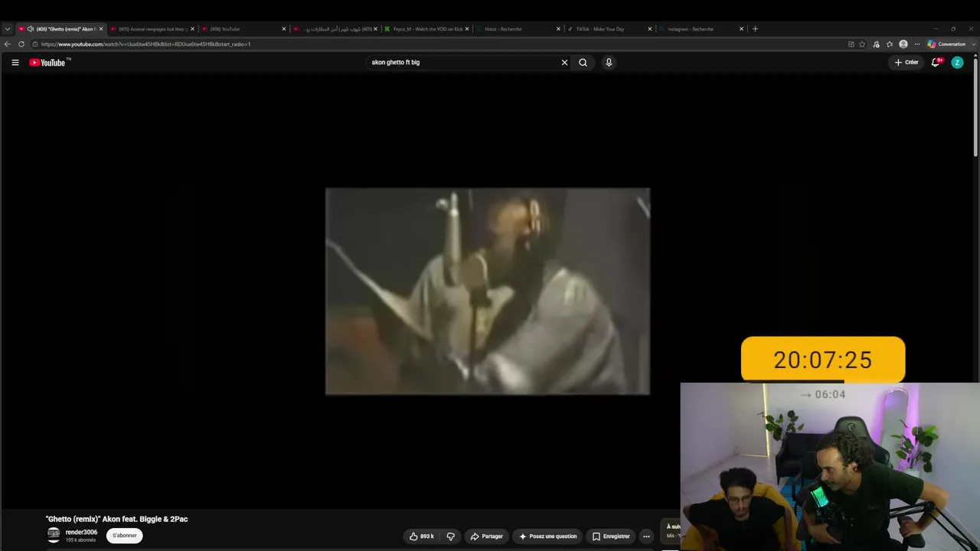Screen dimensions: 980x551
Task: Dislike the Ghetto remix video
Action: coord(450,536)
